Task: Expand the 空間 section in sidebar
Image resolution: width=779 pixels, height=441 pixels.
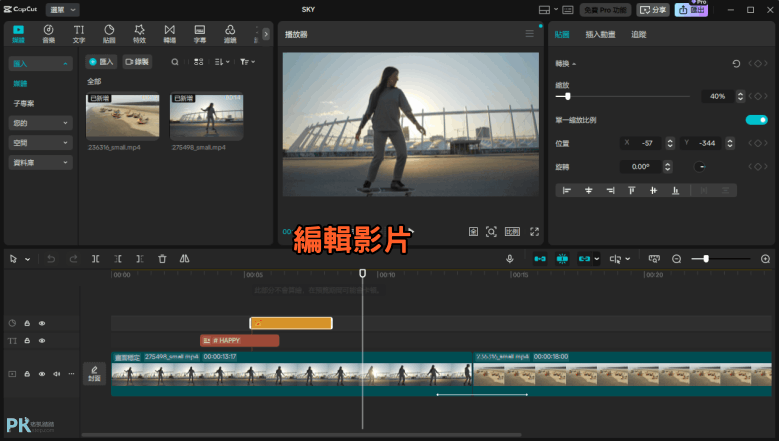Action: coord(40,143)
